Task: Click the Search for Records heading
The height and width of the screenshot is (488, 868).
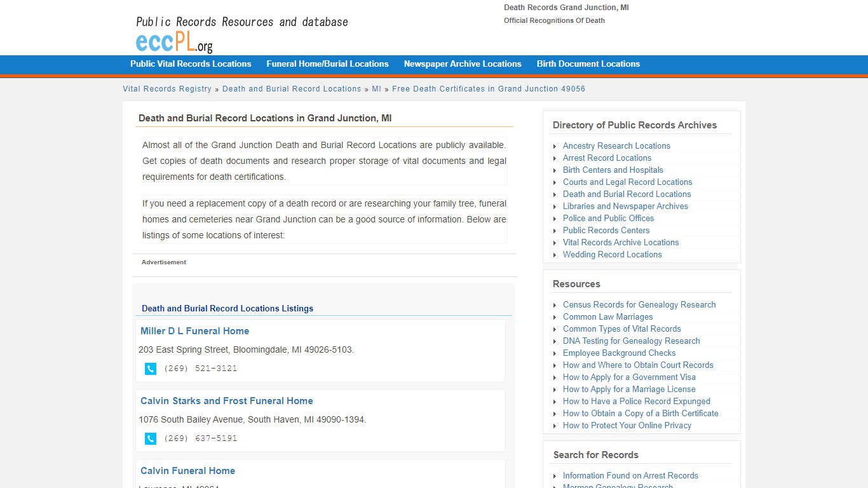Action: [x=595, y=455]
